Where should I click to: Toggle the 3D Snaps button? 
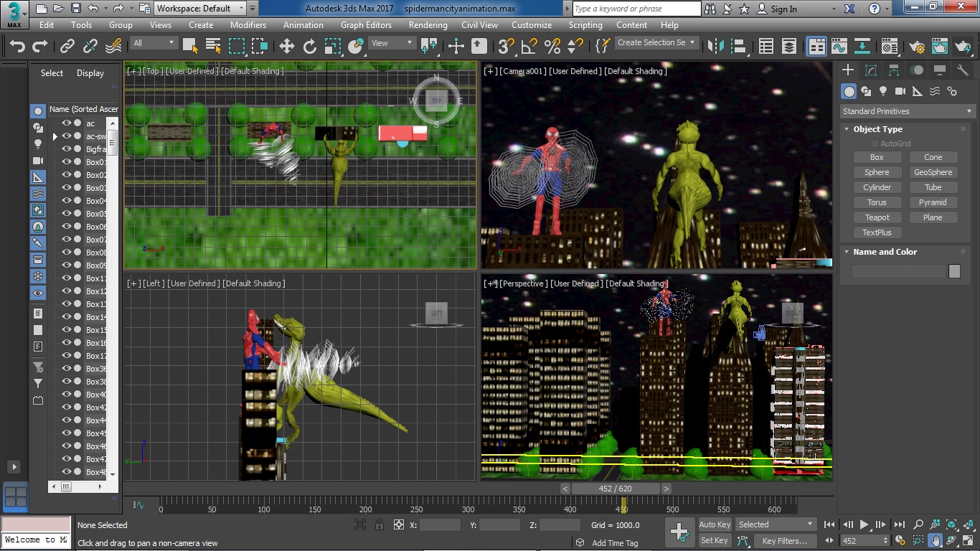pos(507,47)
